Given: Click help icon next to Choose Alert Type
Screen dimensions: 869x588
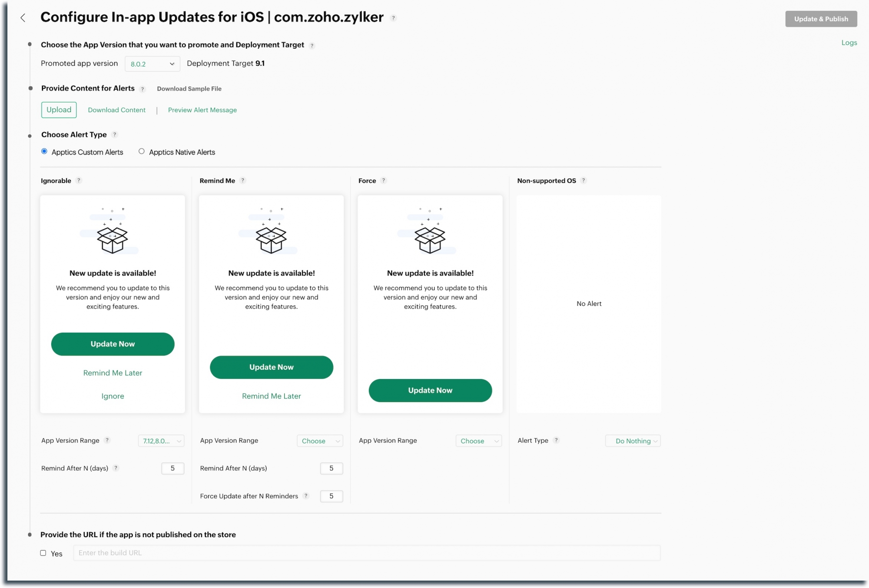Looking at the screenshot, I should 115,135.
